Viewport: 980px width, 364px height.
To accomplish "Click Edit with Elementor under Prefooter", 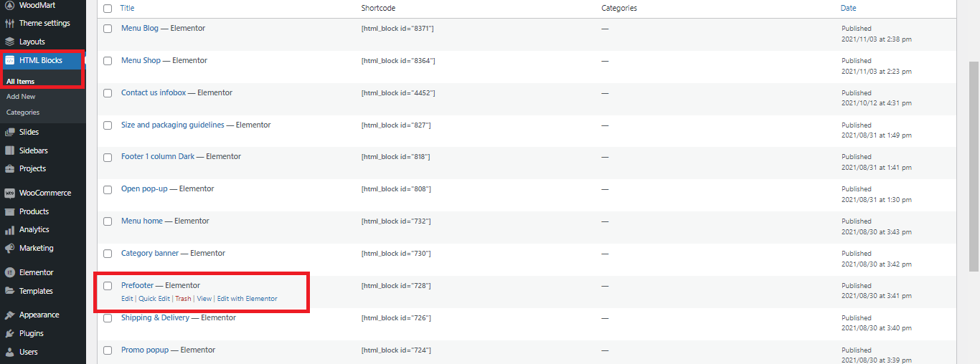I will click(x=247, y=299).
